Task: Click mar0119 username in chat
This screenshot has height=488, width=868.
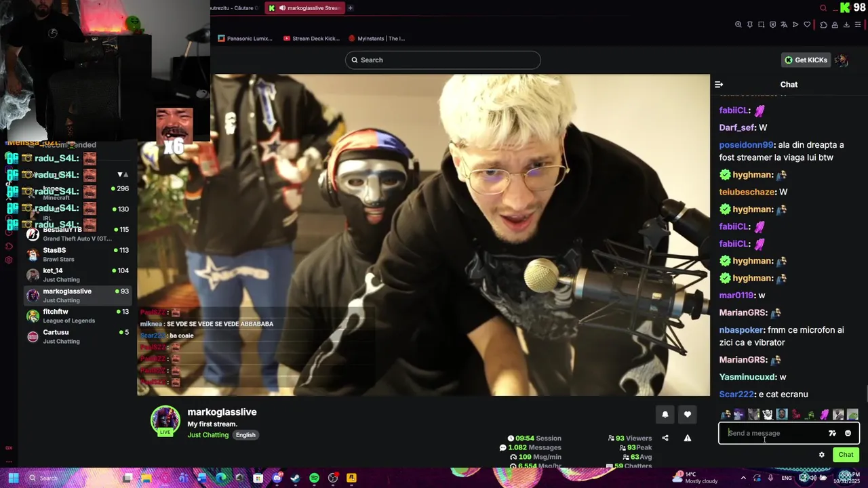Action: 736,296
